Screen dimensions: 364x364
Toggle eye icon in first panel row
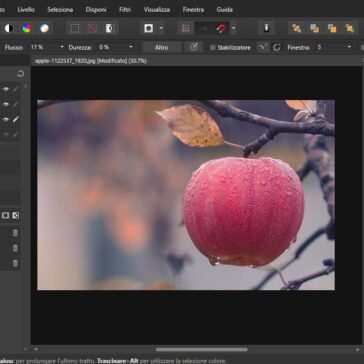5,89
